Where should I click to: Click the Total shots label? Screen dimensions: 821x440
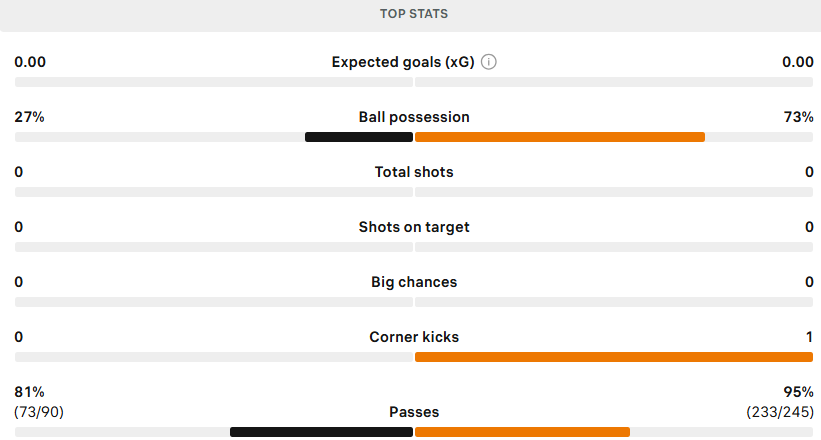(414, 172)
